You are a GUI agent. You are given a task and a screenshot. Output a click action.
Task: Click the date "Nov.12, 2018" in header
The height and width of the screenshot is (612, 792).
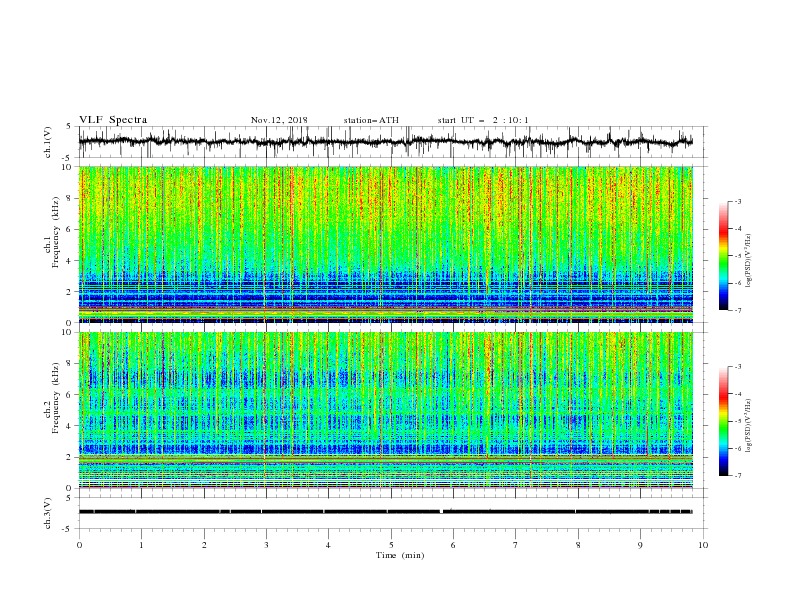tap(279, 120)
